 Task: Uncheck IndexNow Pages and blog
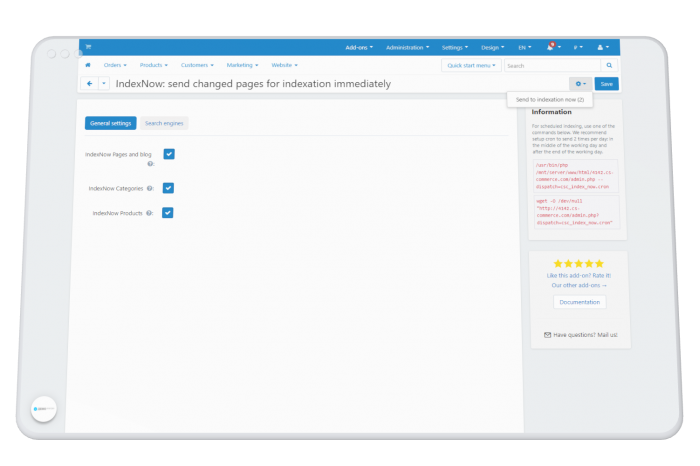pos(169,154)
